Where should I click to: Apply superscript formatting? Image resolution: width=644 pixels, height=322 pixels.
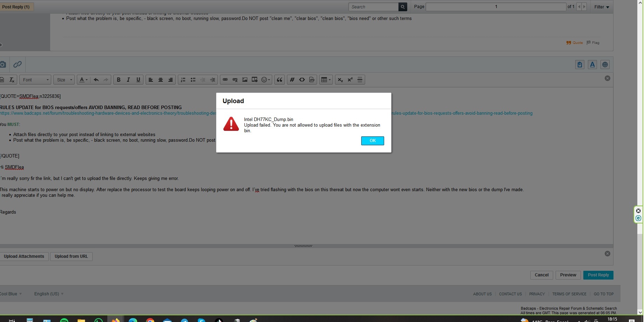(x=350, y=80)
